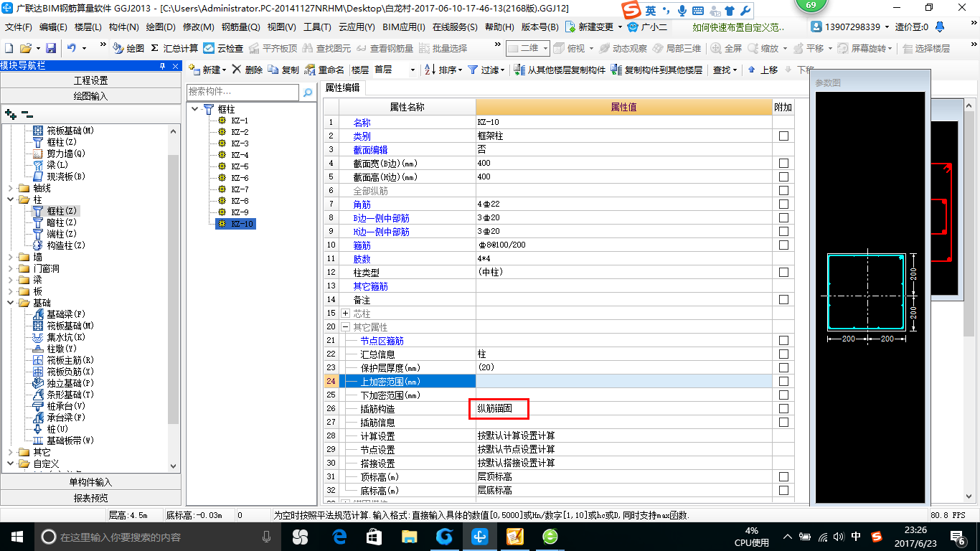
Task: Click the Open folder icon in toolbar
Action: pos(25,48)
